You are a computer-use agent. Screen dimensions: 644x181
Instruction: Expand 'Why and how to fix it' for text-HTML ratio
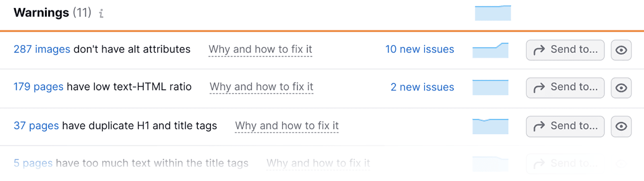pos(261,87)
